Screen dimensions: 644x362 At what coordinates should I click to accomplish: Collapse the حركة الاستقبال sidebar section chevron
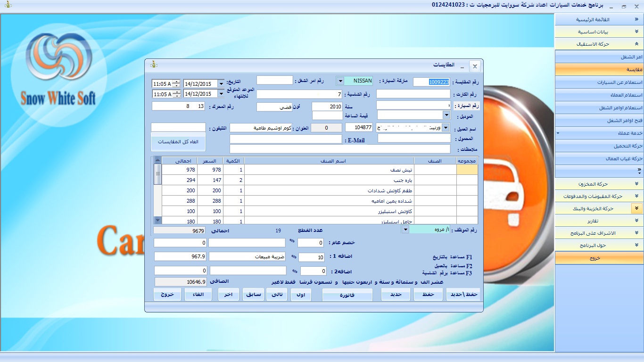point(636,44)
